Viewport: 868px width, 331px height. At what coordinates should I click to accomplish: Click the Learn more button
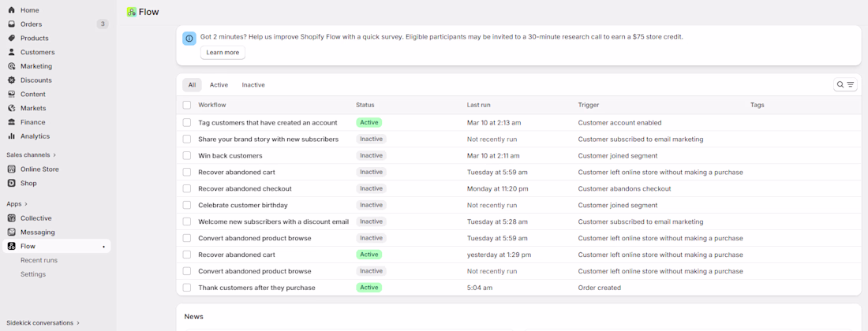click(223, 53)
